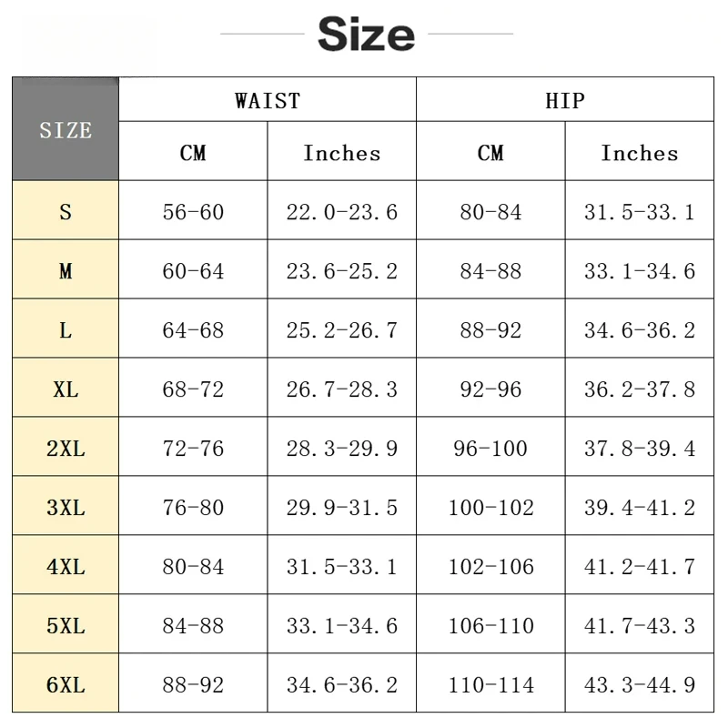728x728 pixels.
Task: Click the hip value 96-100 cell
Action: (490, 447)
